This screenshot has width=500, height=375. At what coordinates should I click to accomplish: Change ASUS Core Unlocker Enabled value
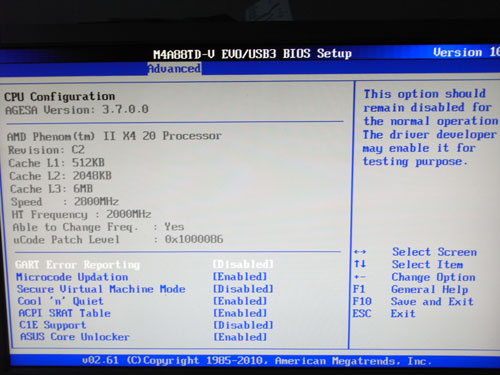click(240, 337)
